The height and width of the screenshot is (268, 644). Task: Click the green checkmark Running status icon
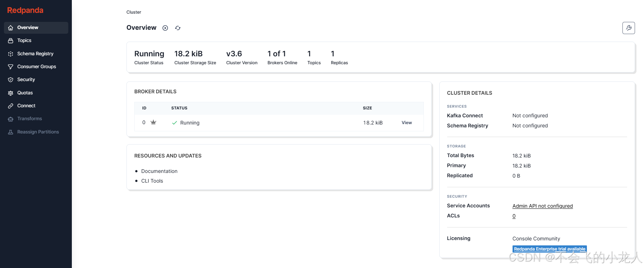pos(175,123)
